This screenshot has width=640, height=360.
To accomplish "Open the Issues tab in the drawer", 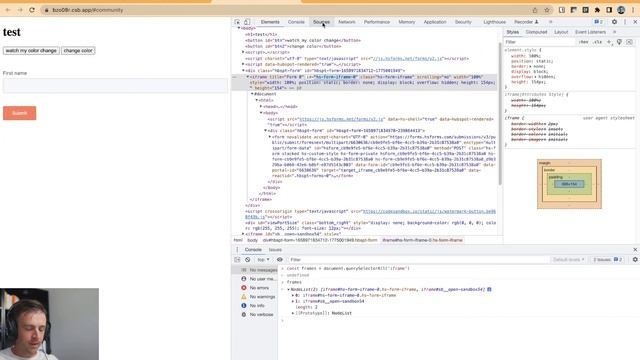I will [x=275, y=249].
